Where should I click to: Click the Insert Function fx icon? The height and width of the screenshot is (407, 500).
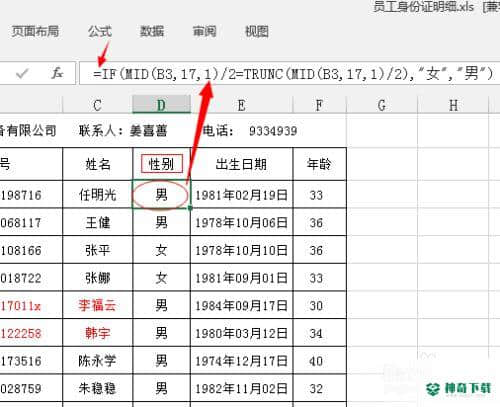pos(57,73)
